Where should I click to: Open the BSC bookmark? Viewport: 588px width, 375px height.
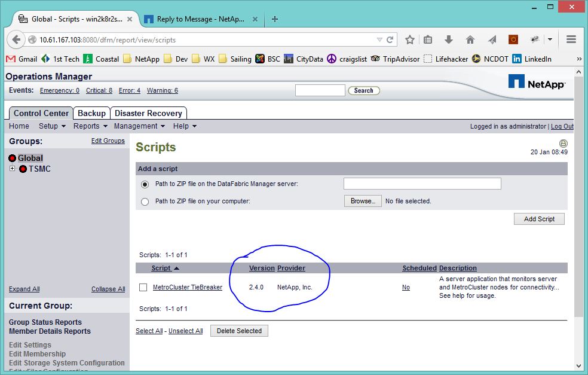click(268, 59)
